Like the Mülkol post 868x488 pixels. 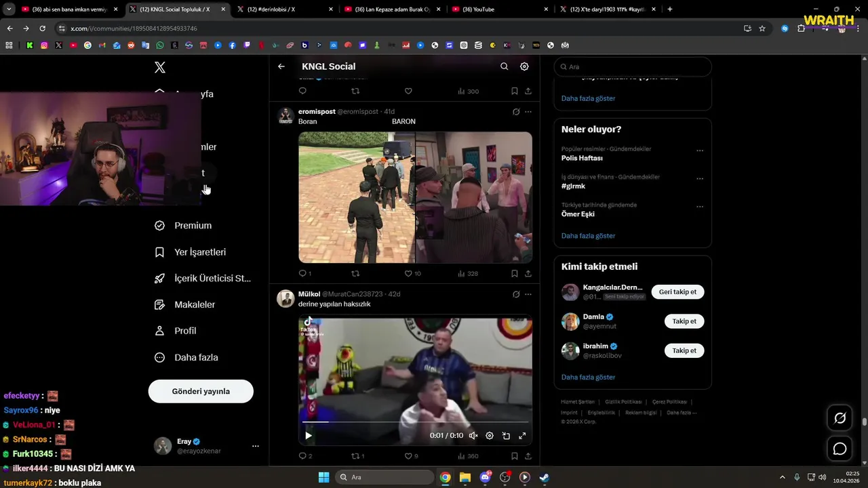click(x=408, y=456)
